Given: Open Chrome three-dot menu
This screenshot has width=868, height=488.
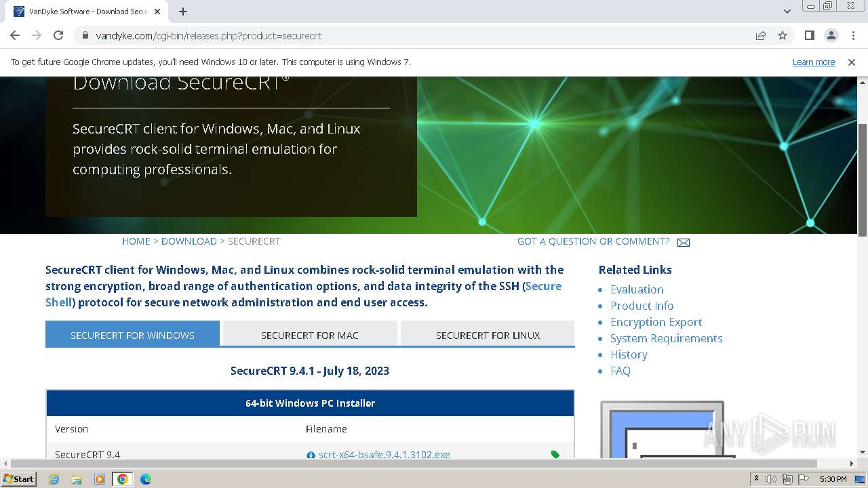Looking at the screenshot, I should click(852, 35).
